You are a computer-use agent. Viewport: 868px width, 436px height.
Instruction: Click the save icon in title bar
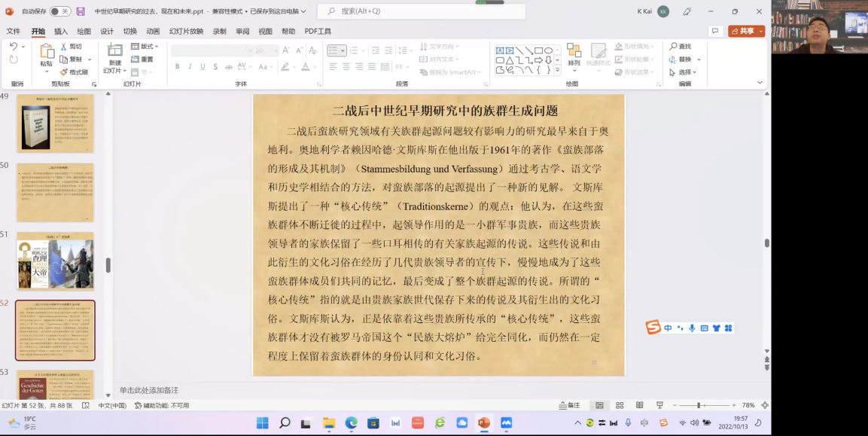click(x=81, y=11)
